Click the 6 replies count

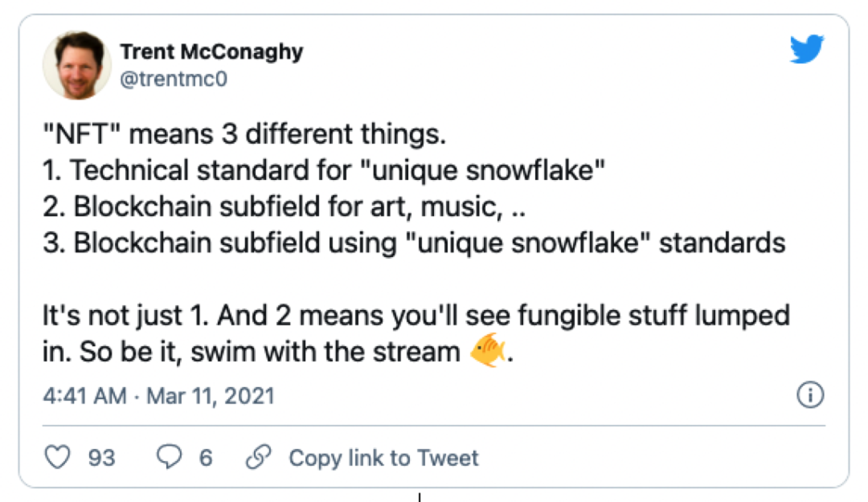click(x=206, y=458)
